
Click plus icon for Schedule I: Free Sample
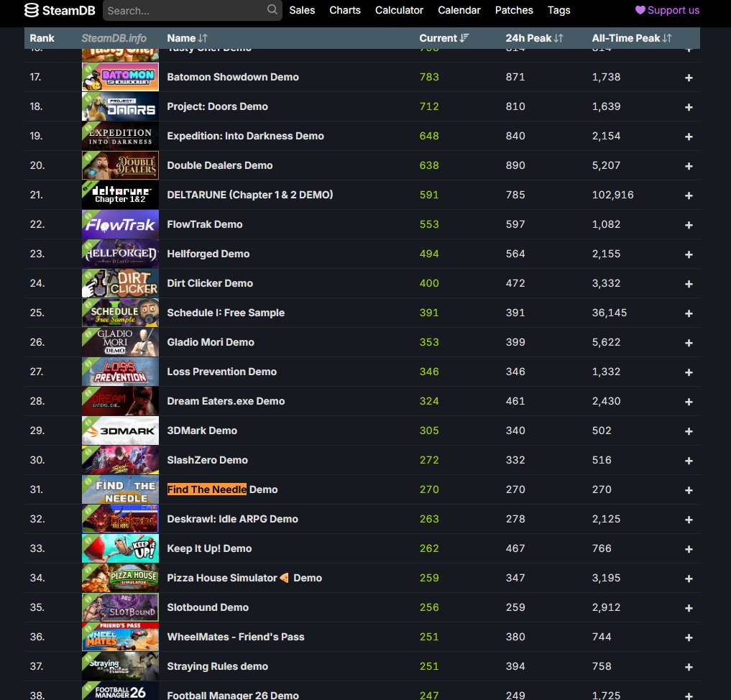click(x=689, y=313)
